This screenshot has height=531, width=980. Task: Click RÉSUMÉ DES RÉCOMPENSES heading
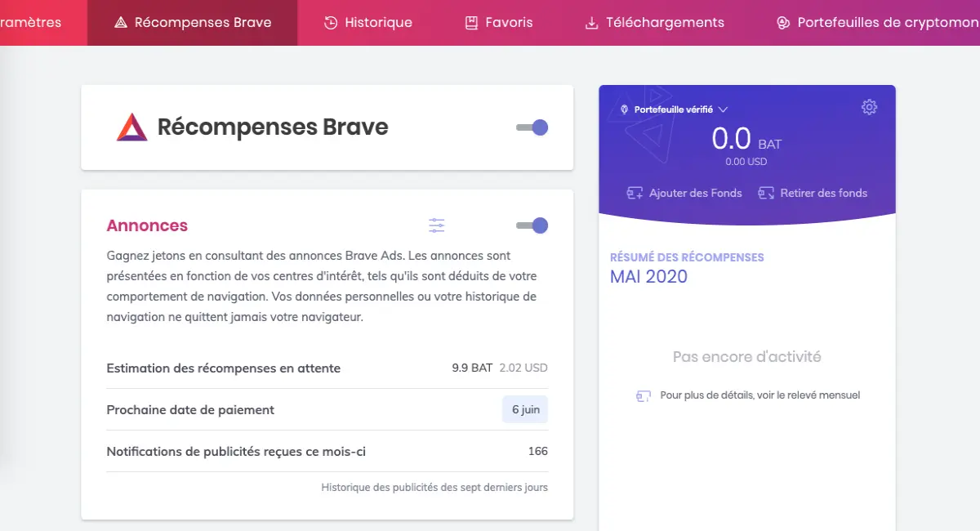pyautogui.click(x=687, y=257)
